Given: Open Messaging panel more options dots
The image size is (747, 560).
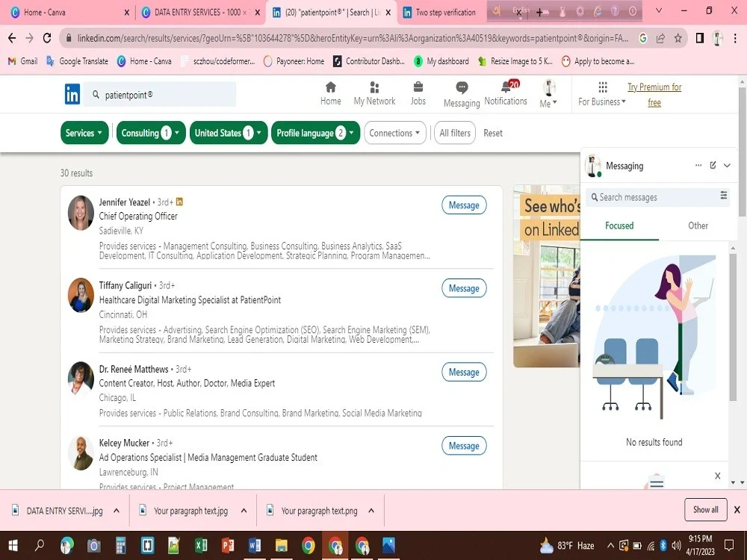Looking at the screenshot, I should pos(698,165).
